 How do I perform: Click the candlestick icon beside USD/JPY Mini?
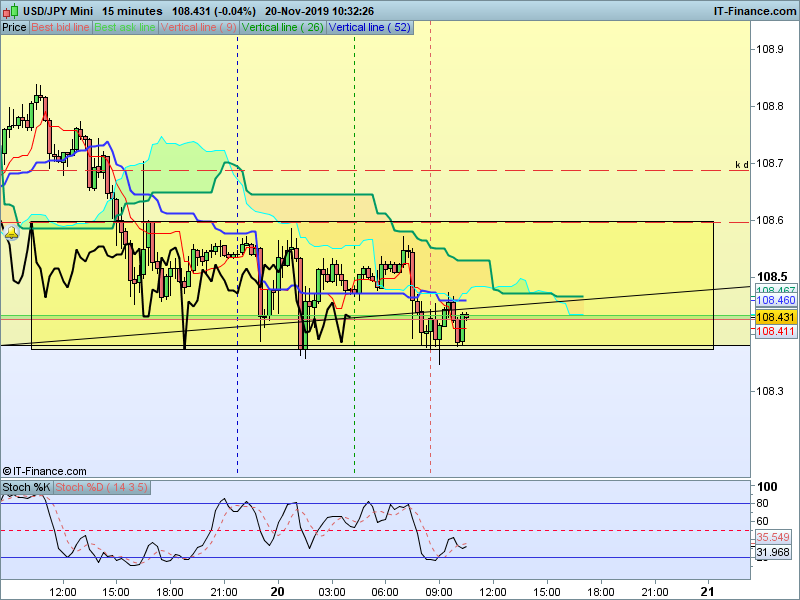click(11, 11)
